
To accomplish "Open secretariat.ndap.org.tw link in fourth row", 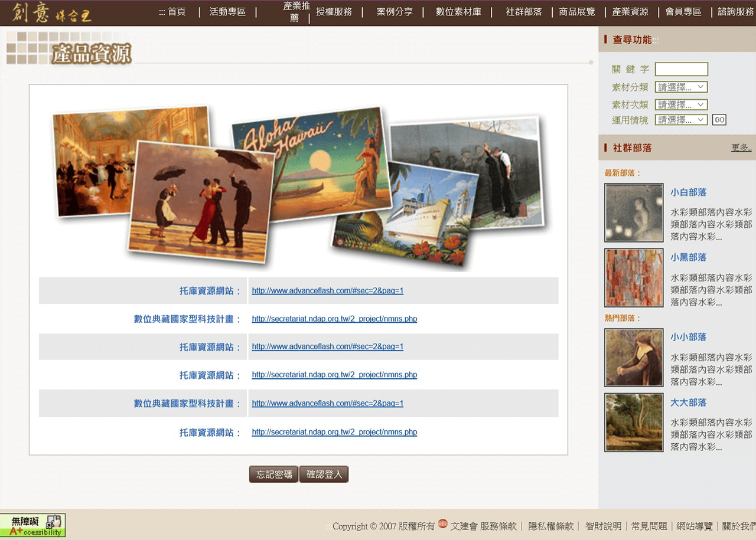I will point(334,375).
